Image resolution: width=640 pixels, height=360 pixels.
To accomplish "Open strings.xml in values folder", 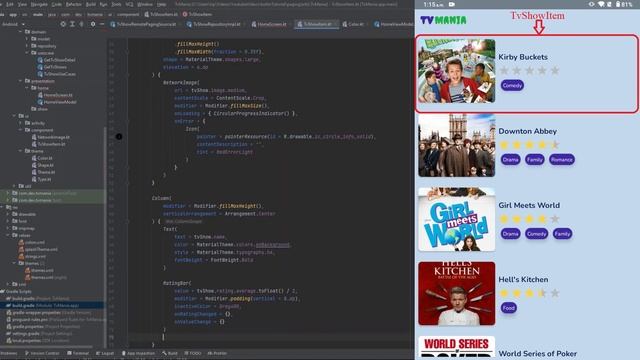I will pyautogui.click(x=32, y=256).
